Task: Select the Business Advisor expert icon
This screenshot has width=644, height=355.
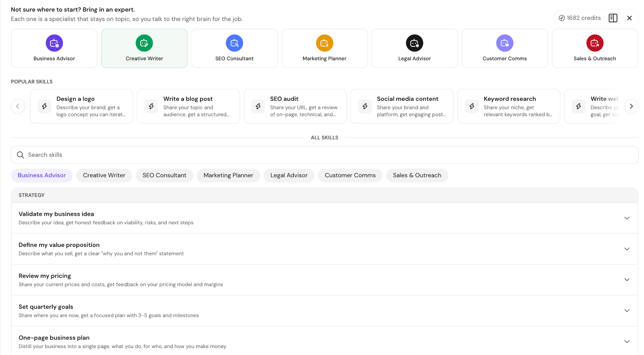Action: pos(54,43)
